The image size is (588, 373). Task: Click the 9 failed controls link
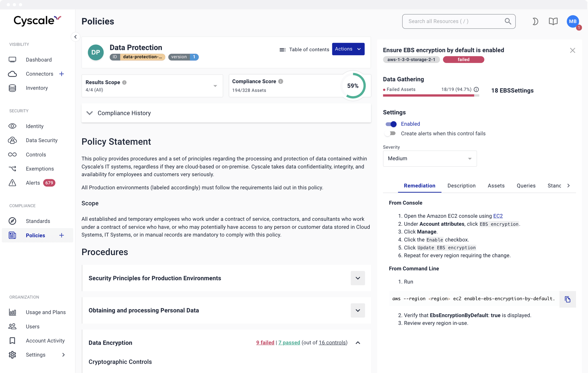[x=265, y=343]
